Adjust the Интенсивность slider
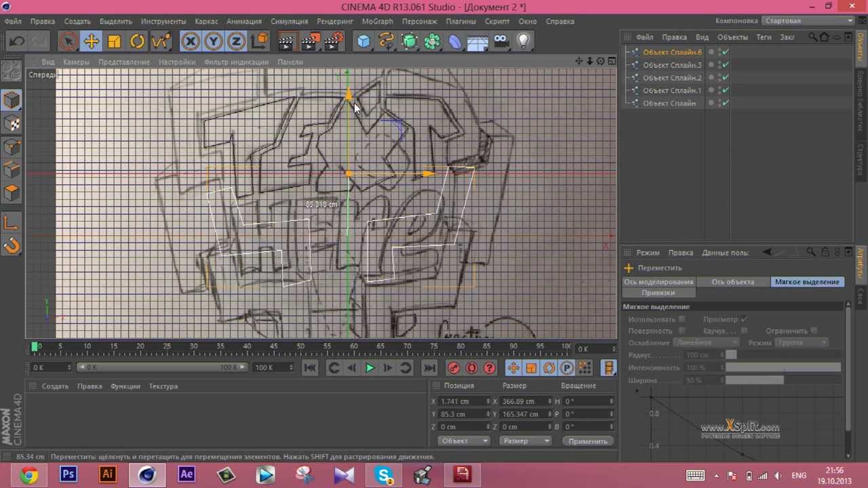The image size is (868, 488). click(x=783, y=367)
